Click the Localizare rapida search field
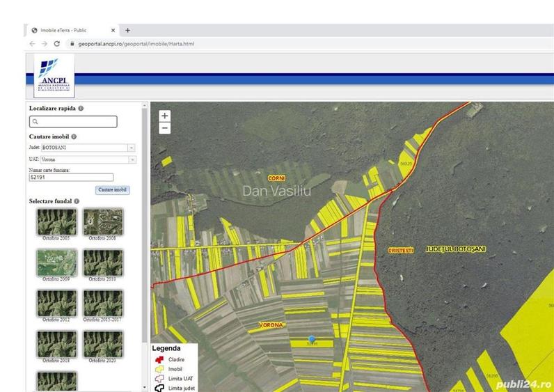Screen dimensions: 554x392 click(73, 121)
